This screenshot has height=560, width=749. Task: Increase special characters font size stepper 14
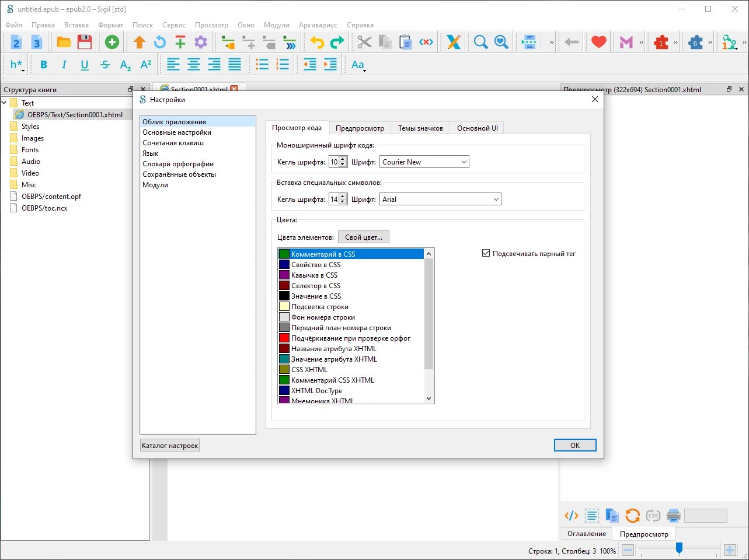tap(343, 197)
